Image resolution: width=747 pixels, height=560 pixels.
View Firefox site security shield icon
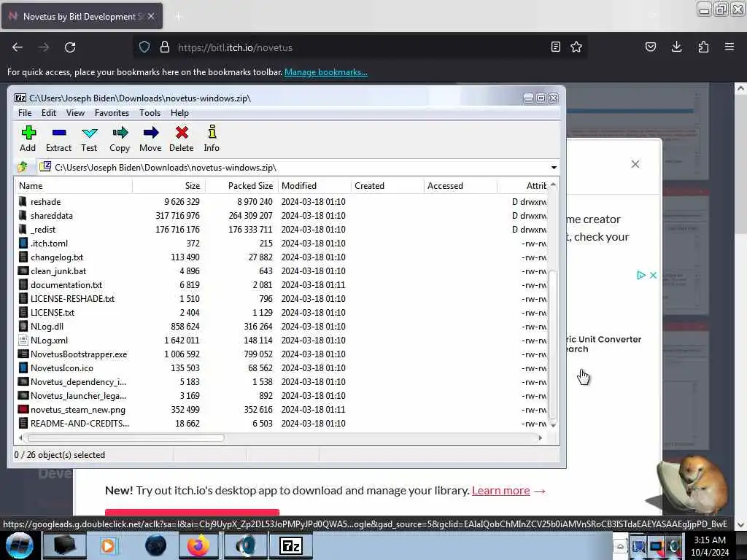click(144, 47)
